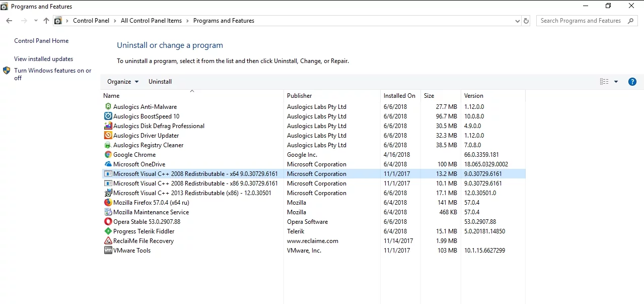Image resolution: width=644 pixels, height=304 pixels.
Task: Expand the view options dropdown arrow
Action: 616,82
